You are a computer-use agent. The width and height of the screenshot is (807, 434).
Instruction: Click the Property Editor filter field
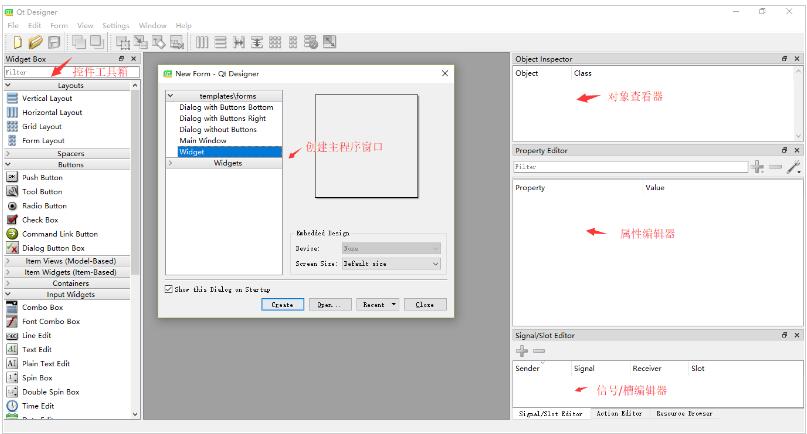click(x=630, y=167)
